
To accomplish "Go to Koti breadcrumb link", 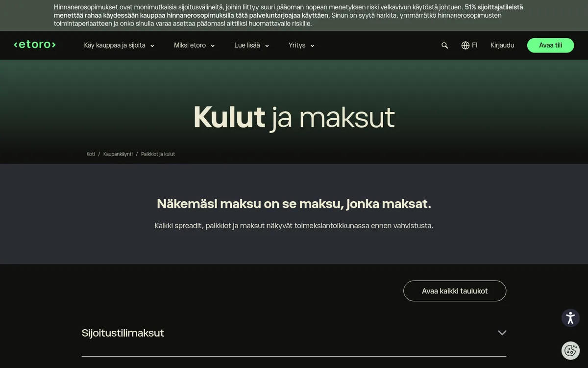I will pyautogui.click(x=91, y=154).
